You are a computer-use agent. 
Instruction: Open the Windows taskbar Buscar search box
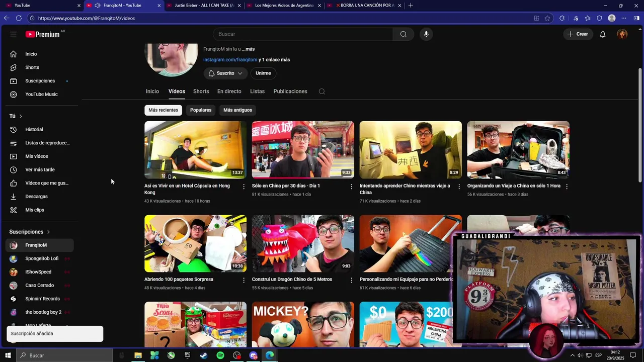click(64, 355)
